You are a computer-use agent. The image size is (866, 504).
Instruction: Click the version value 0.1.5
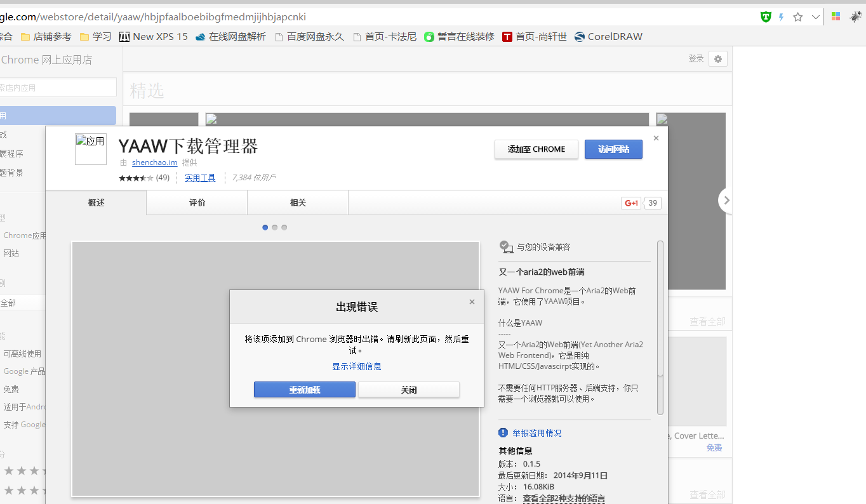click(532, 464)
